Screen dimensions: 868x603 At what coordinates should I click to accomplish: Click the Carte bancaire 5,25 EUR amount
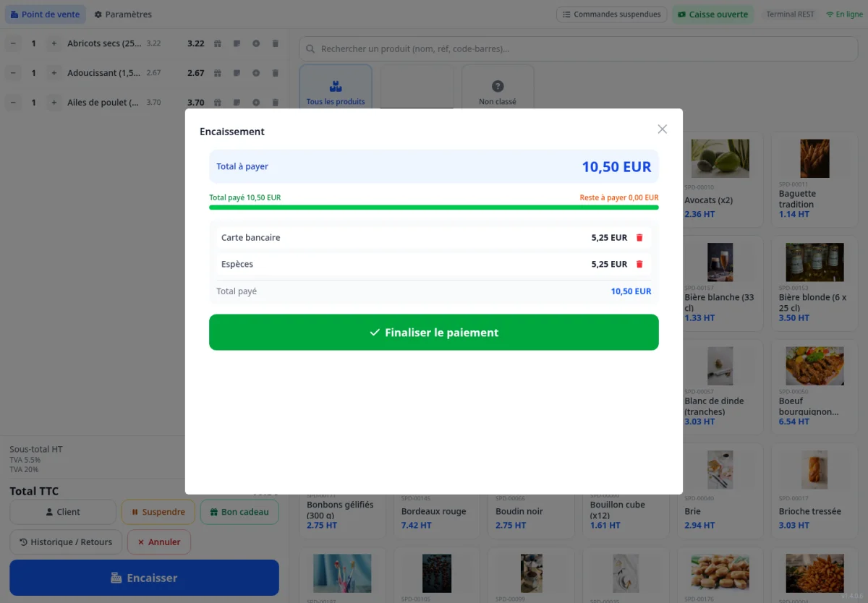(609, 238)
